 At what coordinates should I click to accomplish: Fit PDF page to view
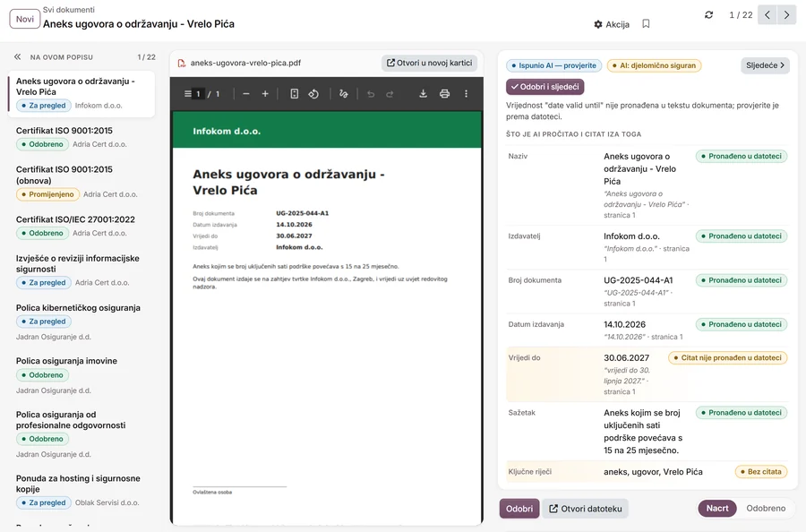point(294,93)
